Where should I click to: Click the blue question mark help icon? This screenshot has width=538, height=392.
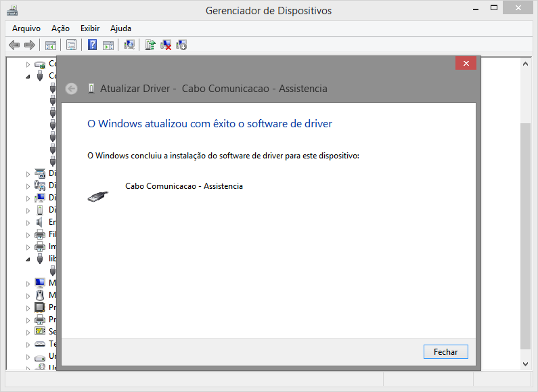click(92, 45)
